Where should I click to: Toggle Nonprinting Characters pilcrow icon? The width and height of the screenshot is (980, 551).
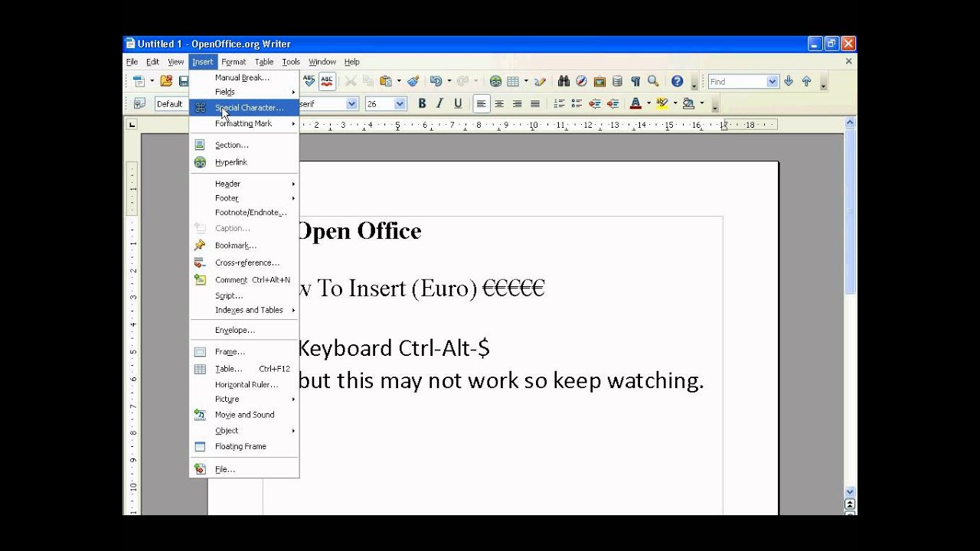click(x=635, y=81)
